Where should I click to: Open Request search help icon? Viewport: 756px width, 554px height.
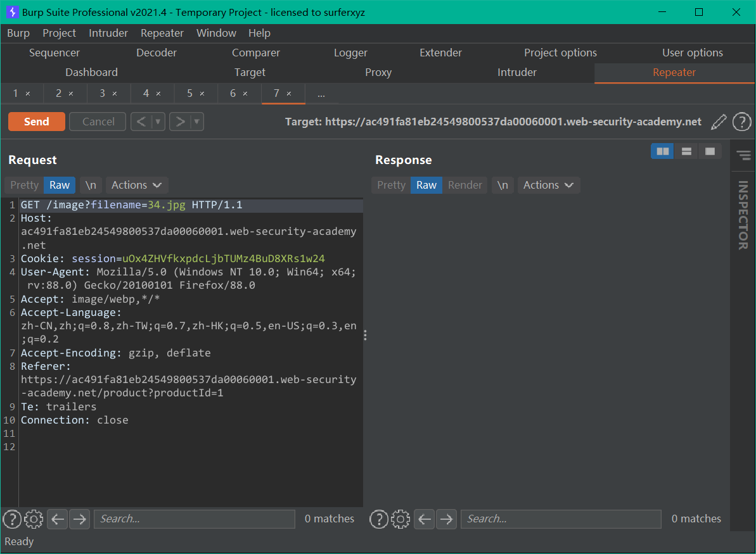12,519
